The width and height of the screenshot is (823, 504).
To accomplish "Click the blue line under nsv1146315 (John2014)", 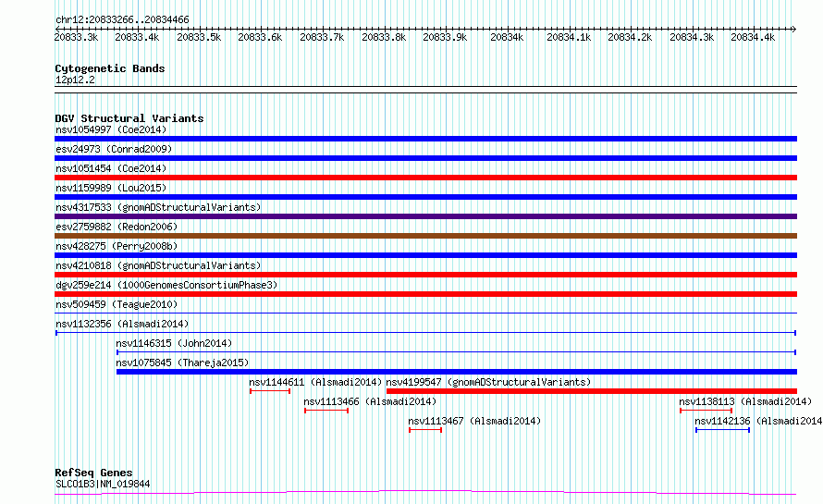I will [457, 352].
